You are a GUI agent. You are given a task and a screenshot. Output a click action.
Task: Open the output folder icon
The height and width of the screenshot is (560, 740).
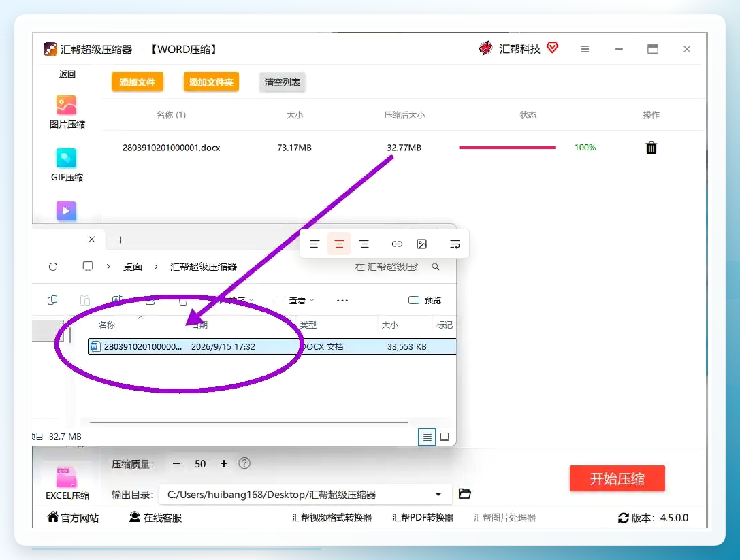(465, 494)
